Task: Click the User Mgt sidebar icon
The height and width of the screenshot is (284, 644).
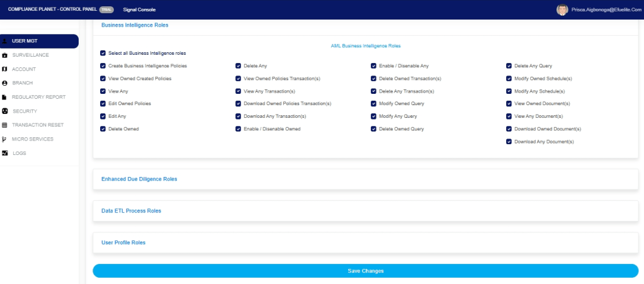Action: point(5,42)
